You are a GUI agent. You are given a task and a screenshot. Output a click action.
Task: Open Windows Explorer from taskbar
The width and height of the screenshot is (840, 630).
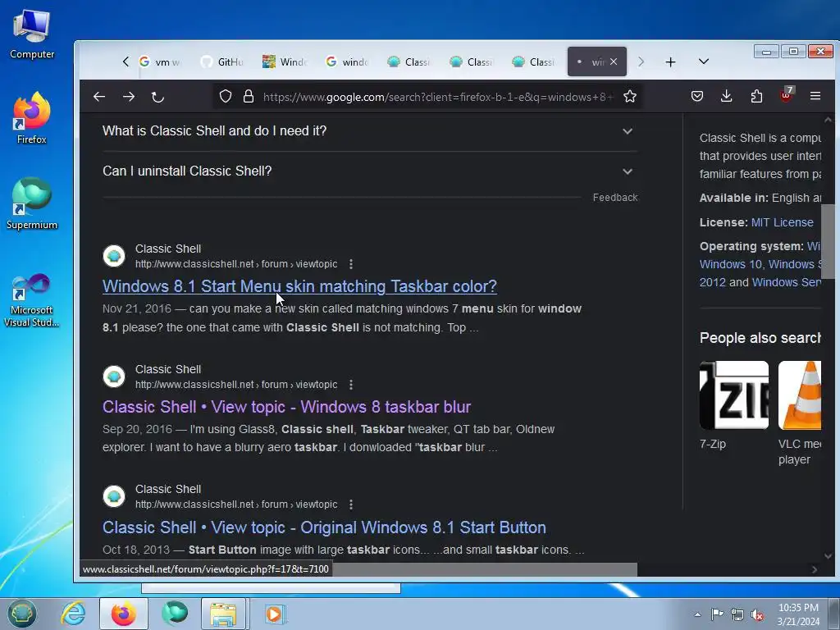click(x=223, y=614)
